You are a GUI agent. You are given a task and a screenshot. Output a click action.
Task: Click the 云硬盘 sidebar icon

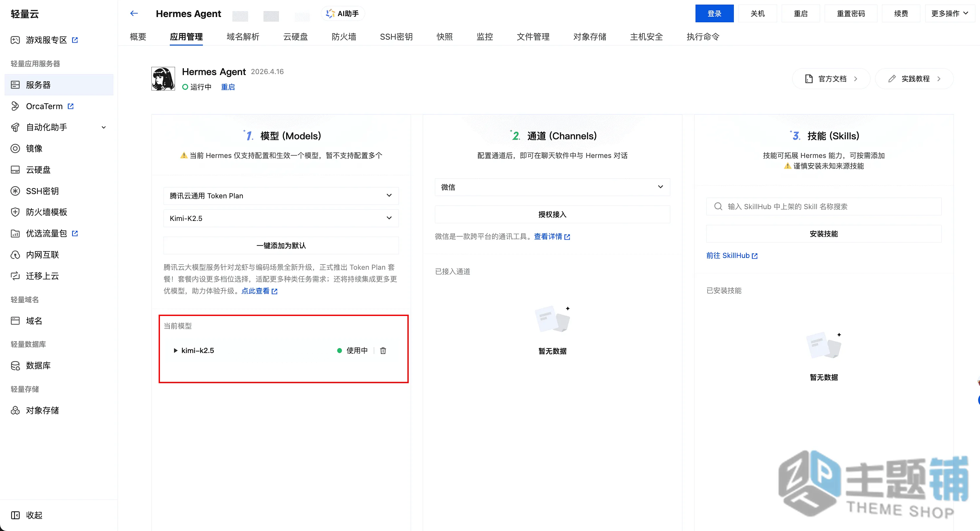(x=15, y=170)
